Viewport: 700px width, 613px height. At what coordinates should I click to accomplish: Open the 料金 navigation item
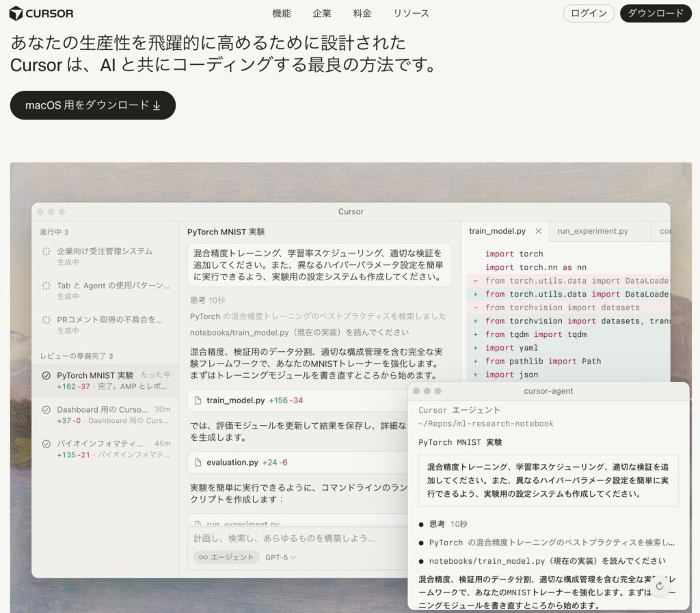tap(362, 13)
